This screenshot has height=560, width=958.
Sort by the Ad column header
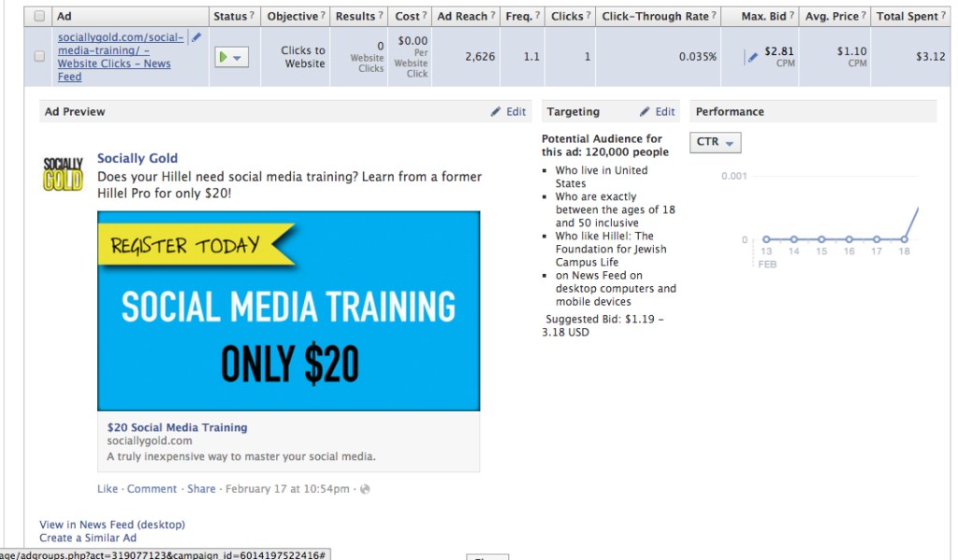65,16
